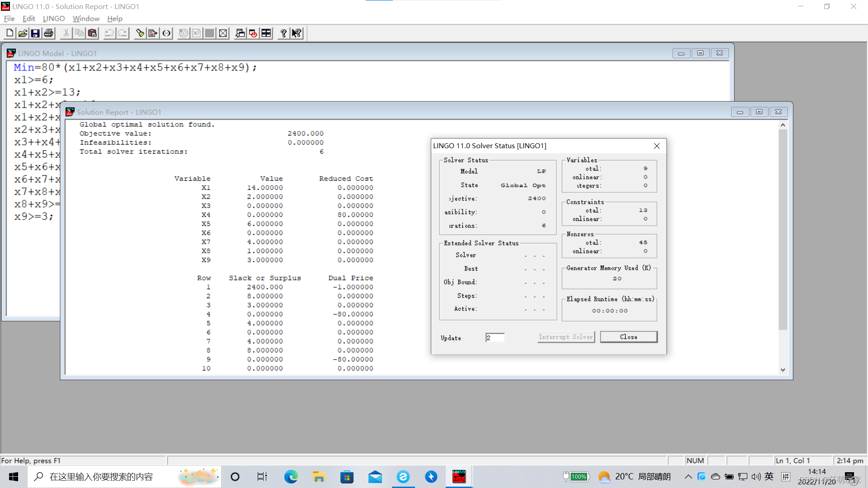Click the Close All windows icon
The width and height of the screenshot is (868, 488).
[x=253, y=33]
